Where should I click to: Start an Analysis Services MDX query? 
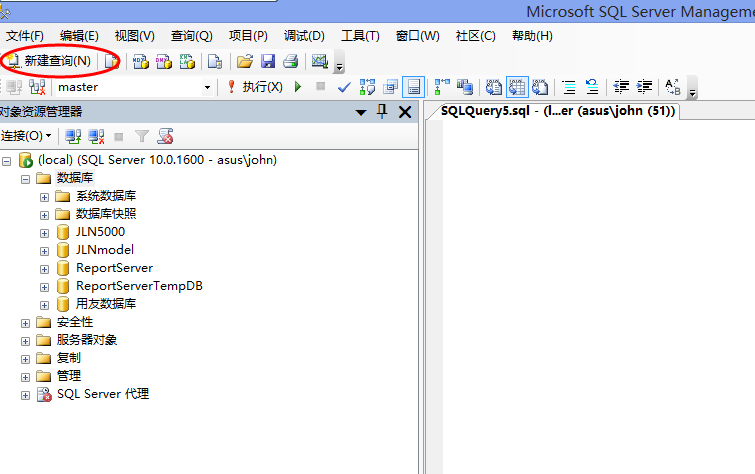(x=141, y=61)
